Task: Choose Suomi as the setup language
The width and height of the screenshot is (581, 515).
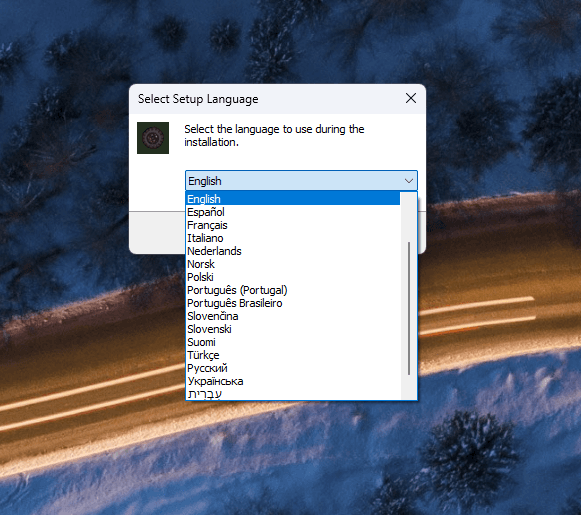Action: [293, 342]
